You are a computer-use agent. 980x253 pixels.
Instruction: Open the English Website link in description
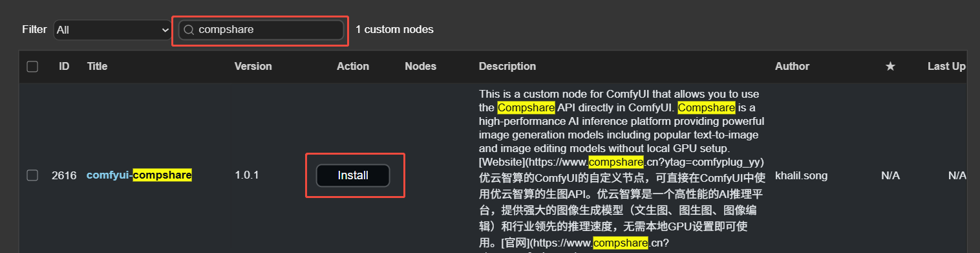[621, 162]
